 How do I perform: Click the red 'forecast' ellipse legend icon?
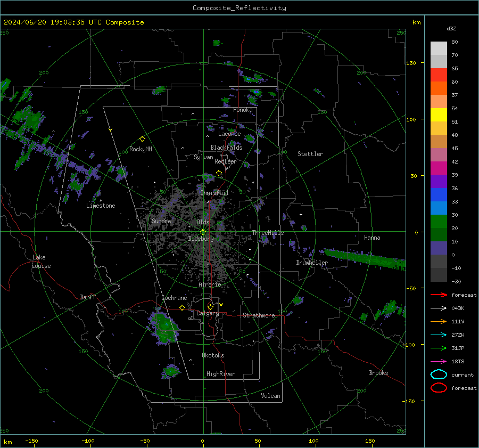pos(439,388)
